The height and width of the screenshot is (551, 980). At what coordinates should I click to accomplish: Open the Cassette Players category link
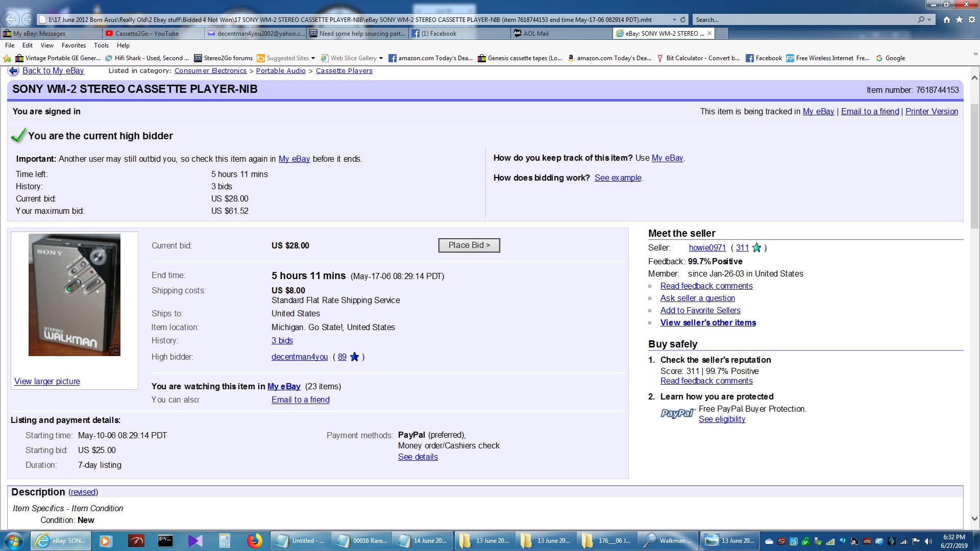[344, 71]
